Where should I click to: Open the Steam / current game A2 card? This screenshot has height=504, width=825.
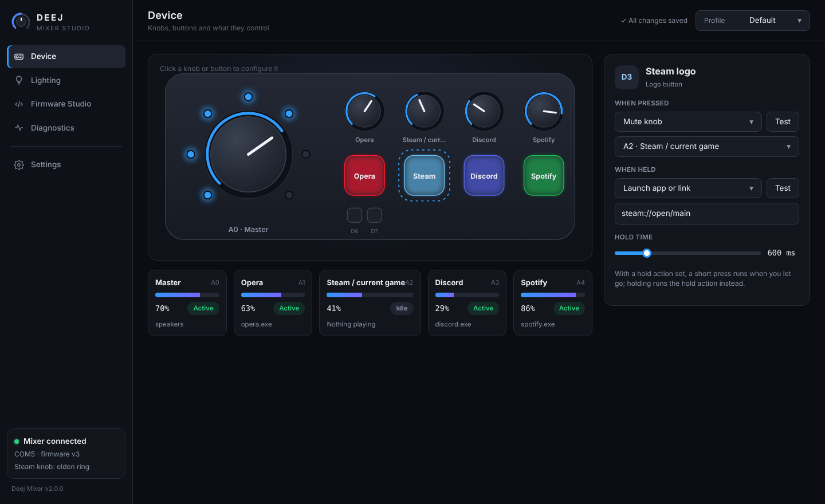click(370, 303)
